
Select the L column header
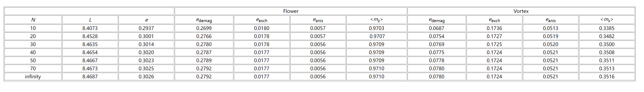click(90, 20)
